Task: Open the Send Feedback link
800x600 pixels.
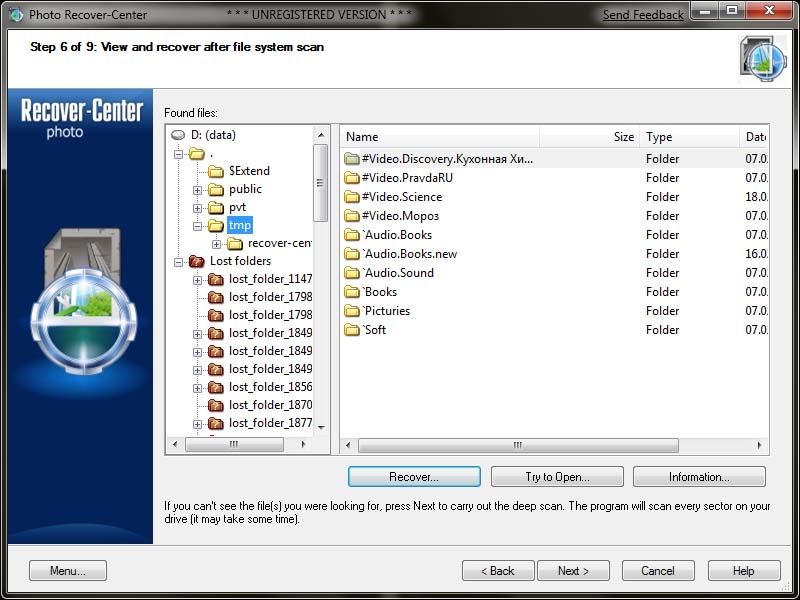Action: (643, 15)
